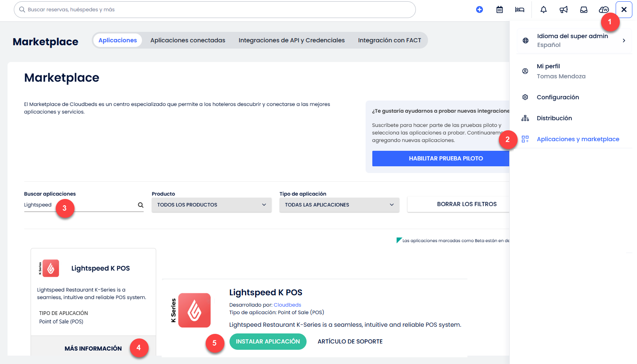Image resolution: width=637 pixels, height=364 pixels.
Task: Click Borrar los filtros button
Action: coord(459,204)
